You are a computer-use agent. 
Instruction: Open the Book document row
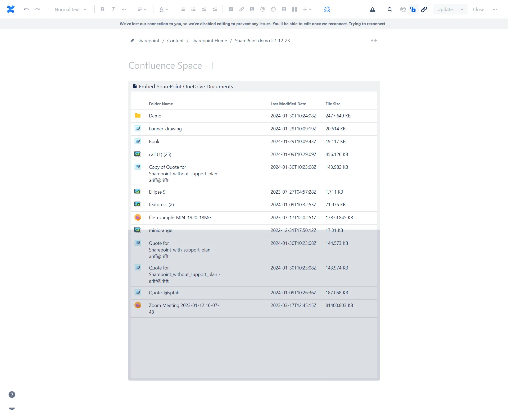pos(254,142)
